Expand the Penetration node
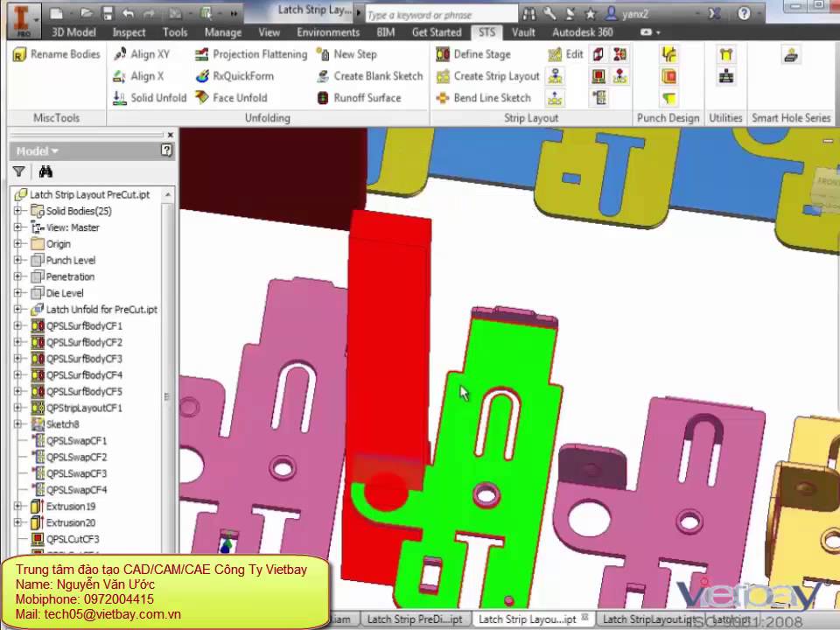This screenshot has width=840, height=630. (17, 277)
